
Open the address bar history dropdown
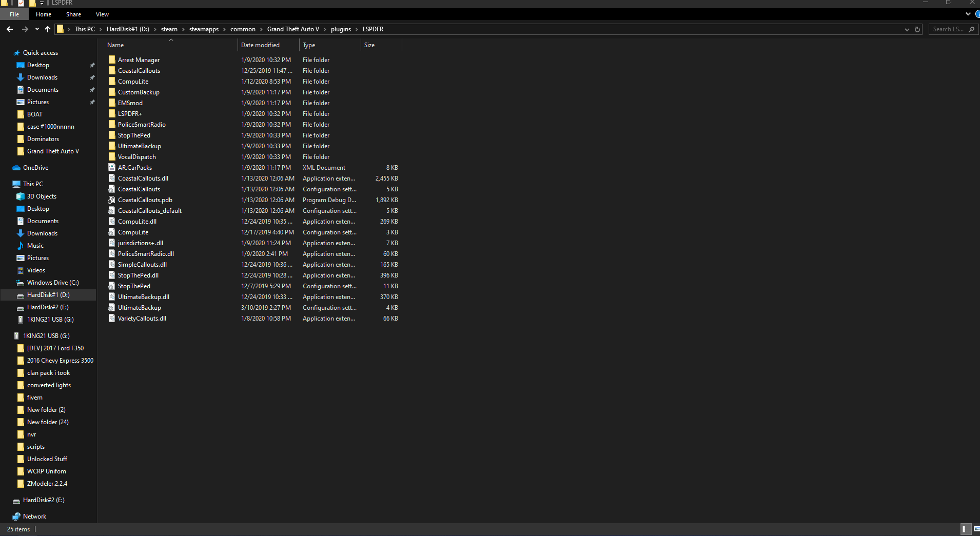[x=907, y=29]
